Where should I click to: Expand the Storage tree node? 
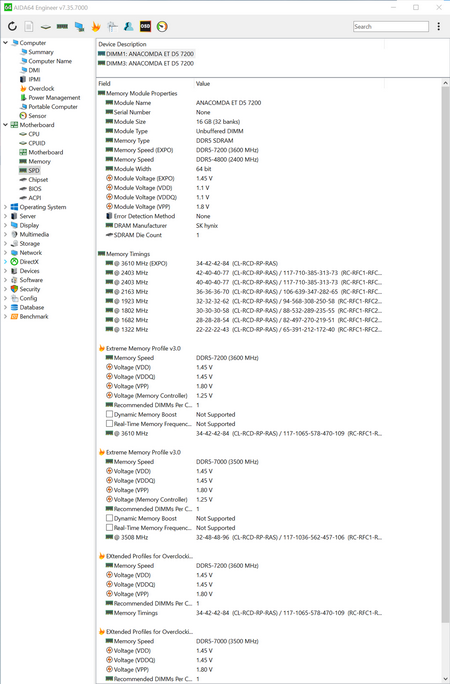coord(5,243)
